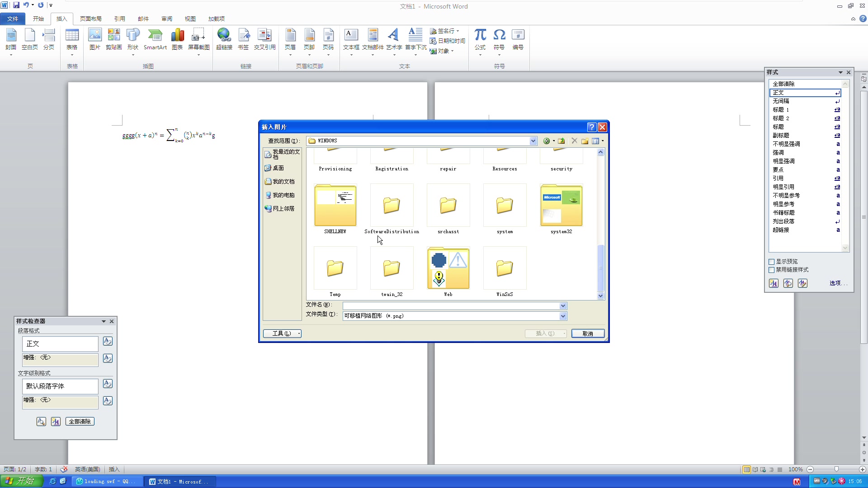This screenshot has height=488, width=868.
Task: Click Up One Level icon in dialog
Action: 561,141
